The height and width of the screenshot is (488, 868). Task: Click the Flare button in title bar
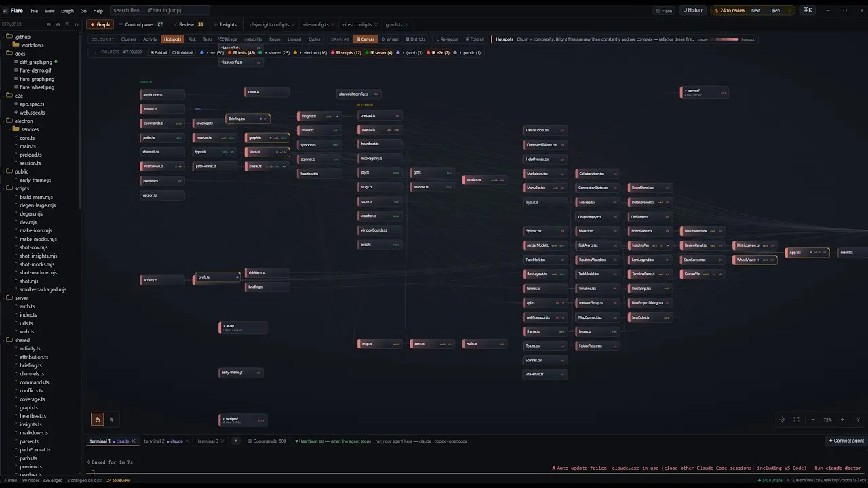664,10
